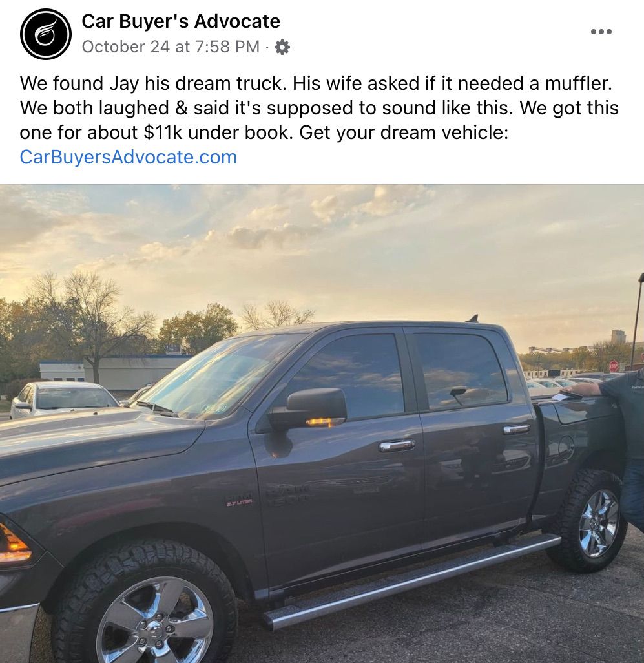Click the chrome running board step
Screen dimensions: 644x663
point(412,582)
